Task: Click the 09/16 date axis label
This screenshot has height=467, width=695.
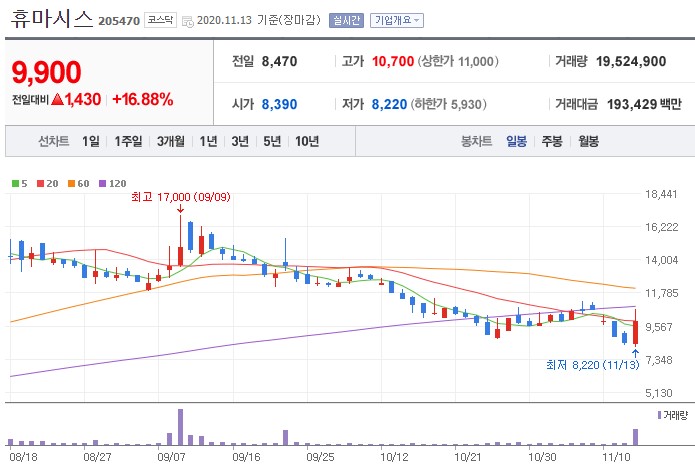Action: [246, 456]
